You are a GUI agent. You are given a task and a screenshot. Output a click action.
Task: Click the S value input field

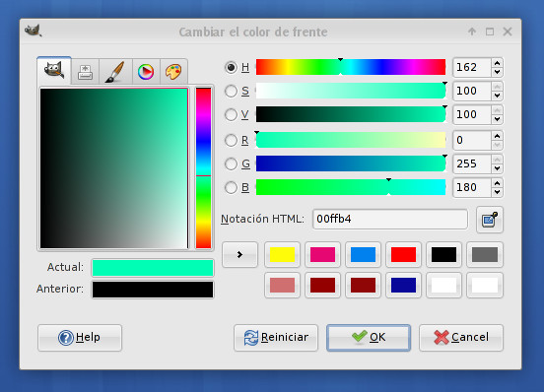click(472, 91)
